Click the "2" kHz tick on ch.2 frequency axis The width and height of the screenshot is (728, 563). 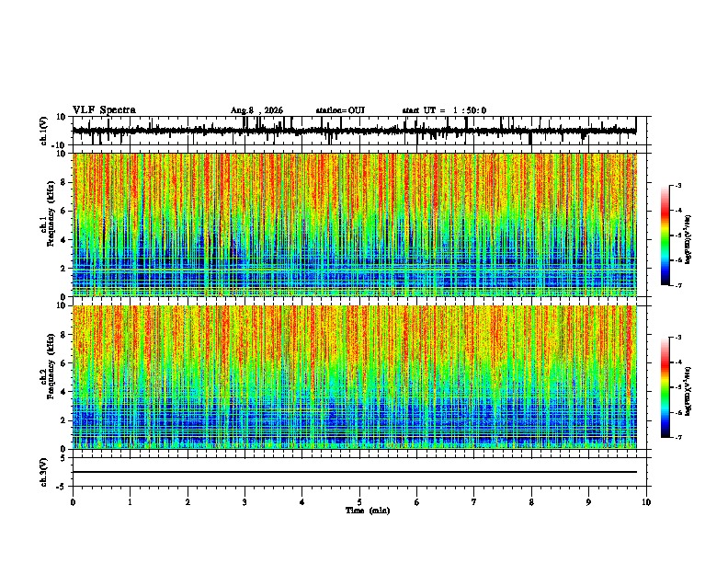63,420
